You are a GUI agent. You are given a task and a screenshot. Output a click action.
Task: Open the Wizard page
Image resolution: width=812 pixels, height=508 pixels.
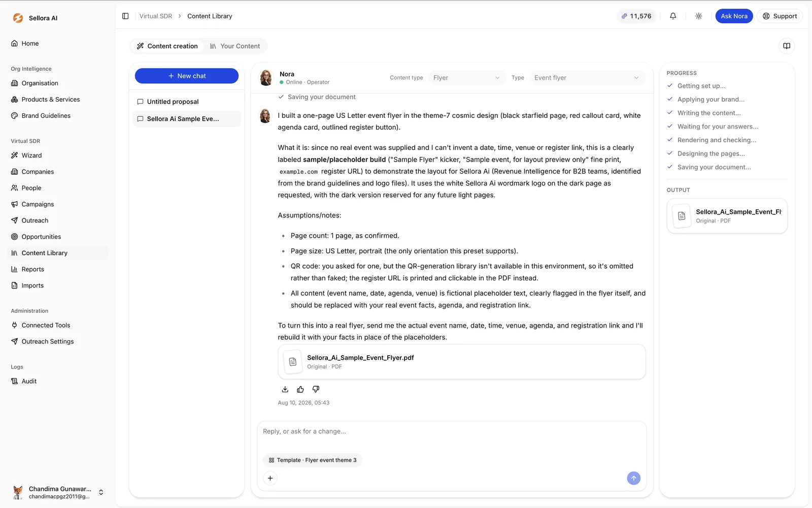coord(58,155)
